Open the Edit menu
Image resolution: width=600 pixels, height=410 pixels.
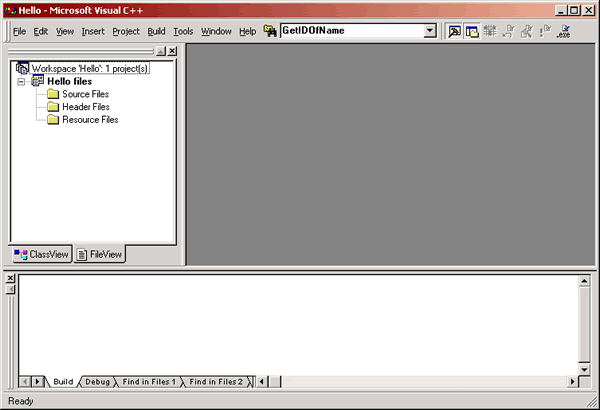tap(41, 31)
